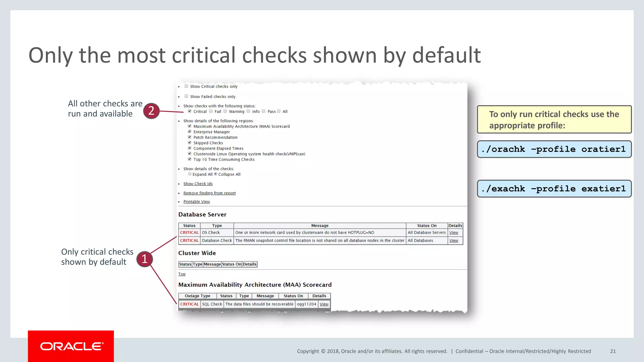Uncheck Maximum Availability Architecture (MAA) Scorecard region
Screen dimensions: 644x362
point(190,126)
